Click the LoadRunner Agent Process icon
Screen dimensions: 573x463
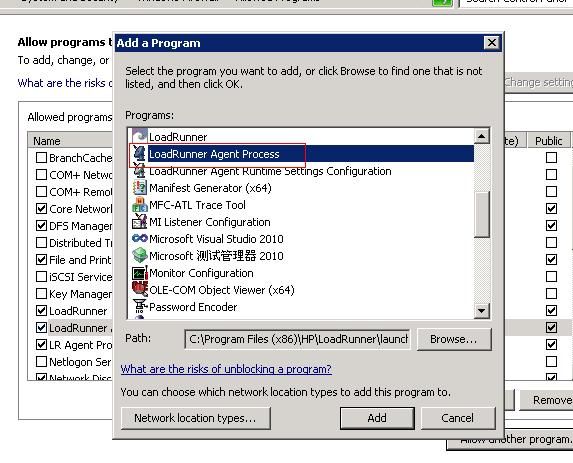coord(139,154)
